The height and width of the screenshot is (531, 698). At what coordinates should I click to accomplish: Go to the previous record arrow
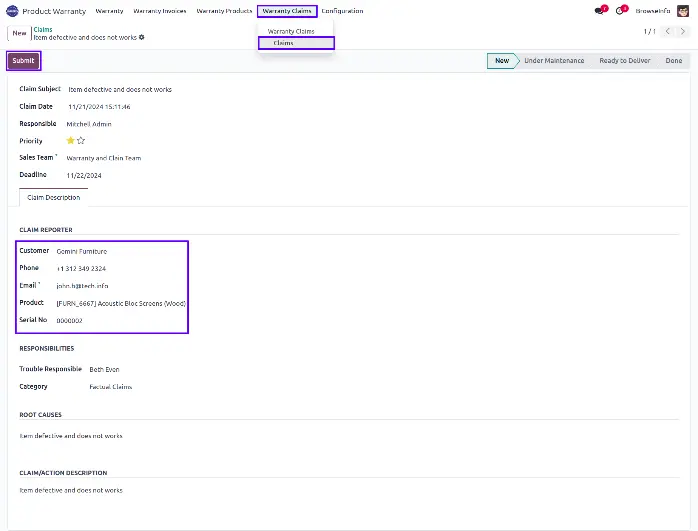[668, 32]
